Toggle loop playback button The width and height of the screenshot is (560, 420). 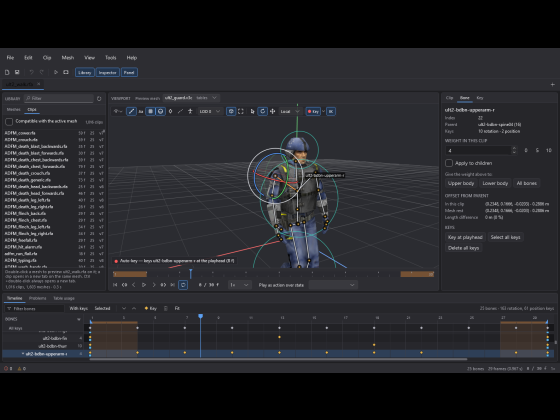[183, 285]
